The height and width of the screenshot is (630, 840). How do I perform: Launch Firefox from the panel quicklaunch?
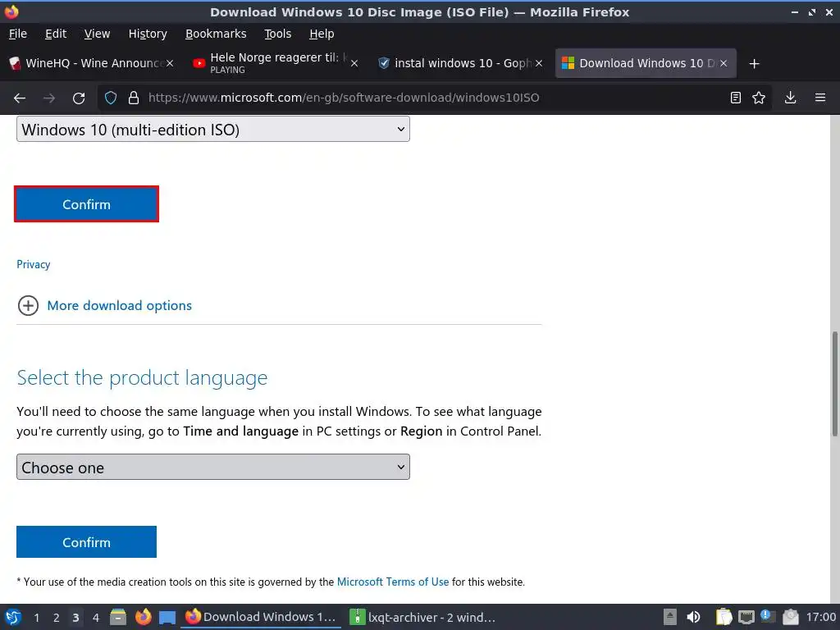143,617
